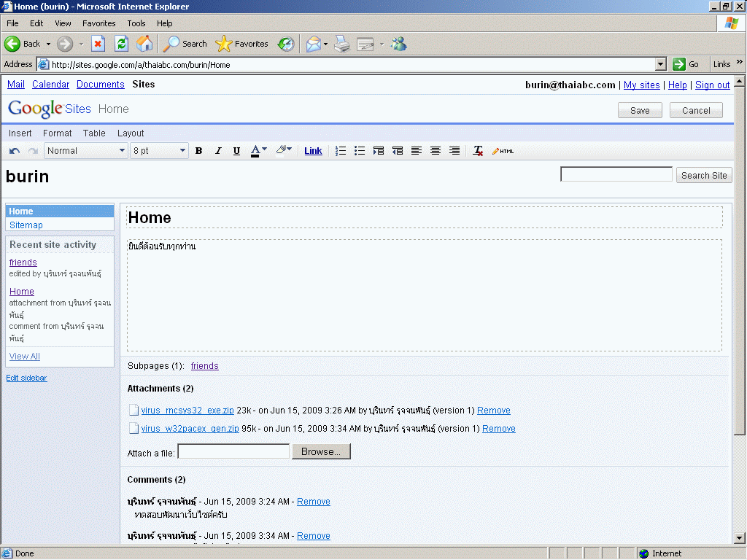Click the undo arrow in editor toolbar
The image size is (747, 560).
click(15, 151)
